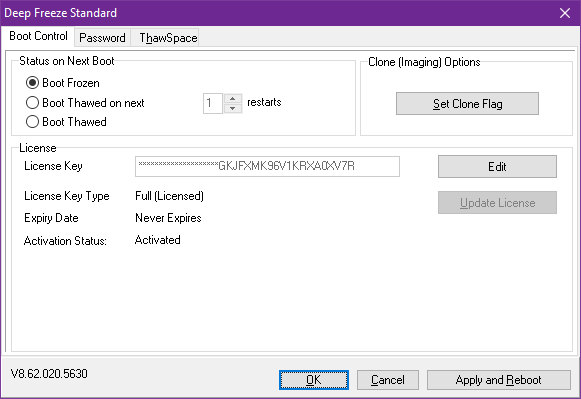
Task: Click the restarts number field
Action: point(213,103)
